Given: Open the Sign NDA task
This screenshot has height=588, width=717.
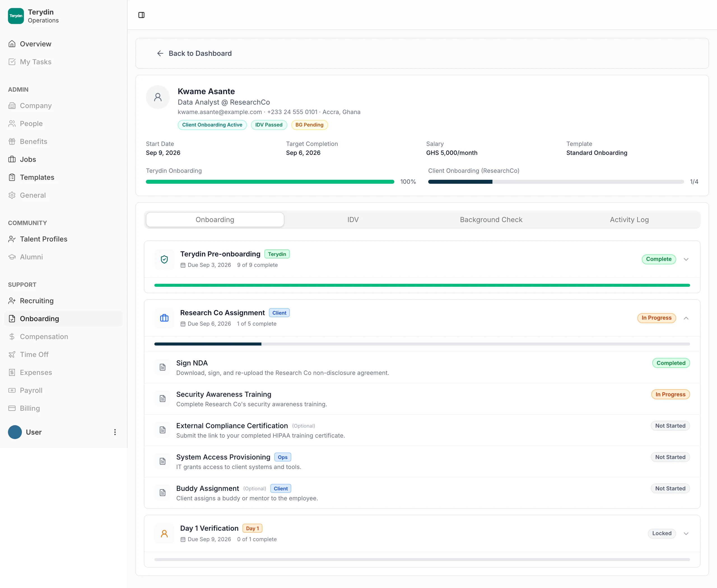Looking at the screenshot, I should tap(422, 367).
